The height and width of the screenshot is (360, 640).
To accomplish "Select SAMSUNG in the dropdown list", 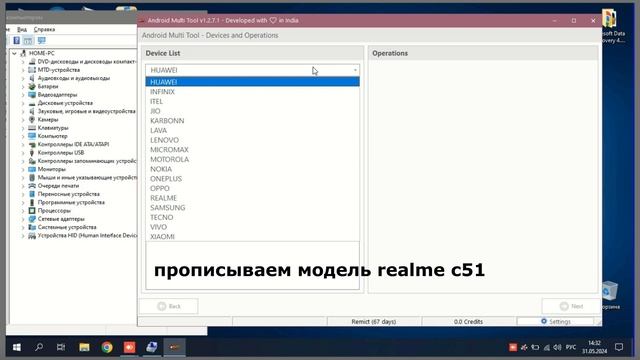I will click(252, 208).
